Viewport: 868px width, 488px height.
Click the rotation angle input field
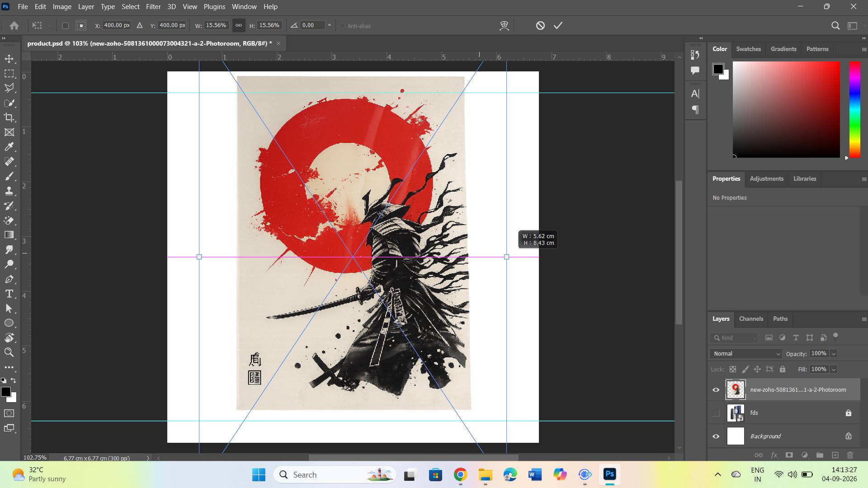pos(313,25)
